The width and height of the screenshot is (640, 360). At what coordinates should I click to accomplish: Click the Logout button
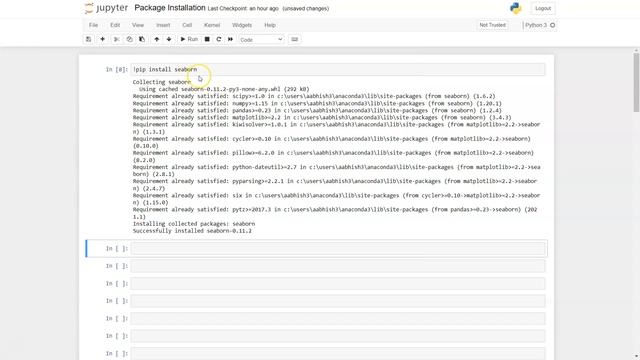[543, 8]
